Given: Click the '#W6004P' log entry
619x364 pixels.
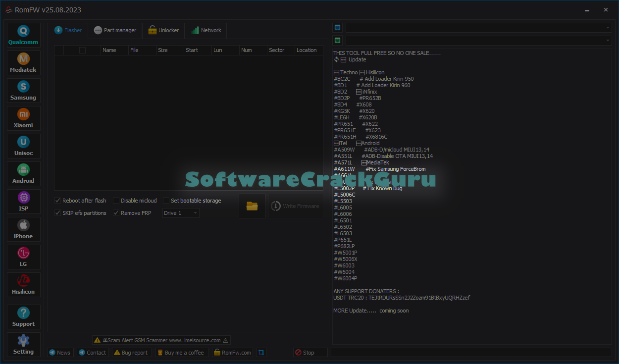Looking at the screenshot, I should (346, 278).
